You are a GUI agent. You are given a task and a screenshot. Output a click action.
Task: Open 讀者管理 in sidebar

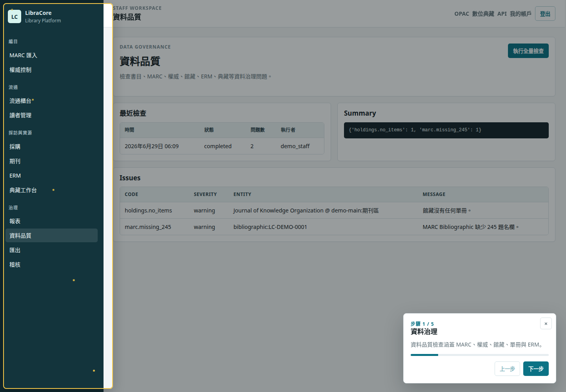tap(51, 115)
